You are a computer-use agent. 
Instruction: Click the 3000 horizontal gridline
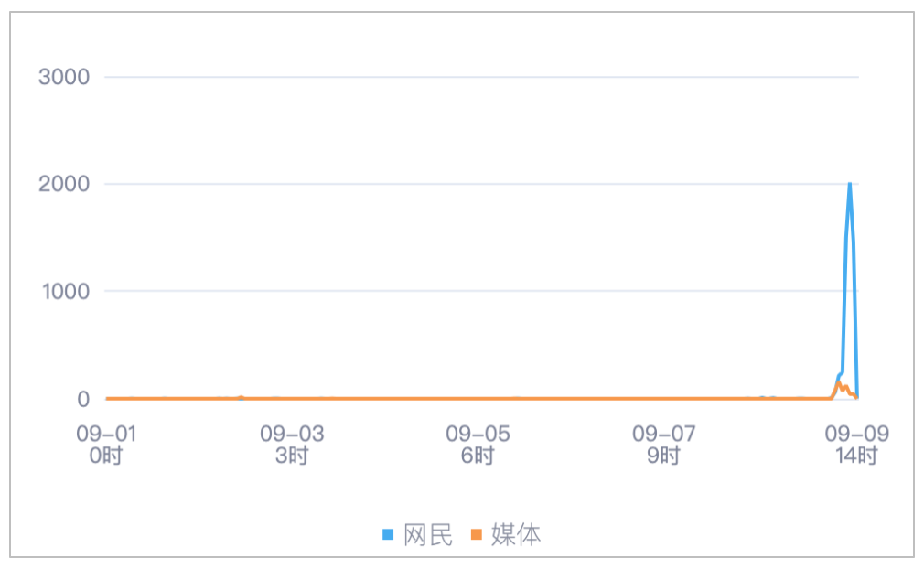(x=481, y=77)
